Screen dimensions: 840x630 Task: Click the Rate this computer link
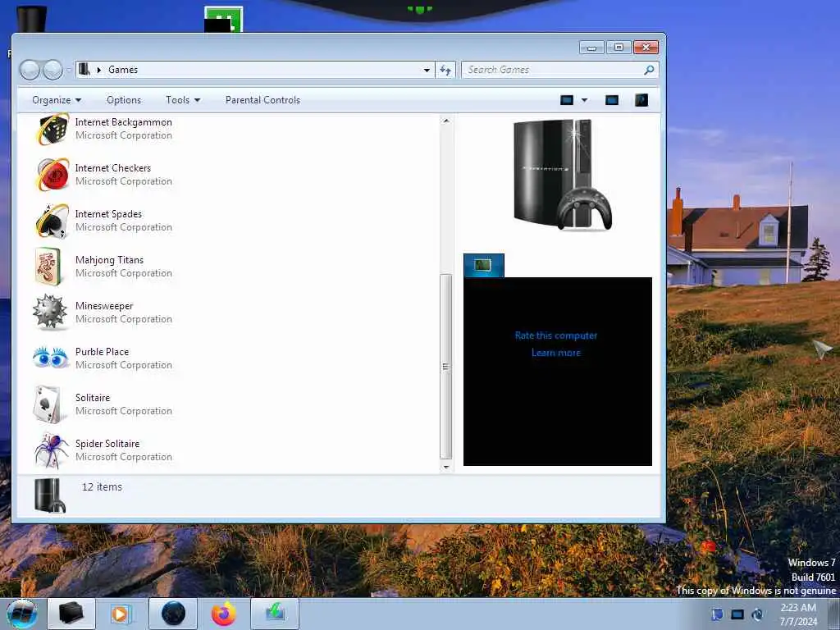click(556, 336)
